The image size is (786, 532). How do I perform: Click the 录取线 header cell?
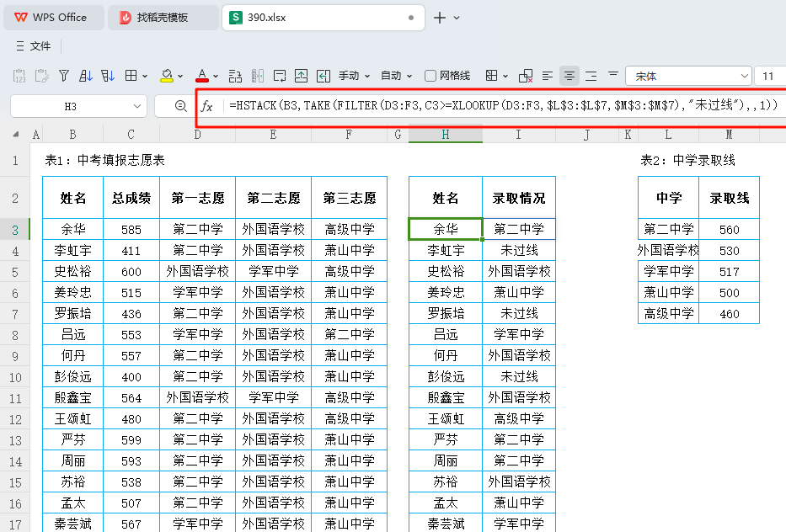(729, 198)
